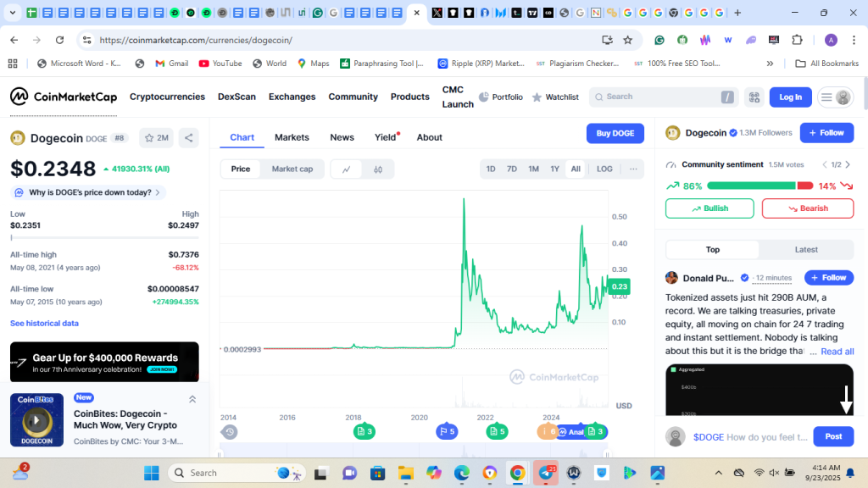Open the News tab
Screen dimensions: 868x488
pyautogui.click(x=342, y=137)
